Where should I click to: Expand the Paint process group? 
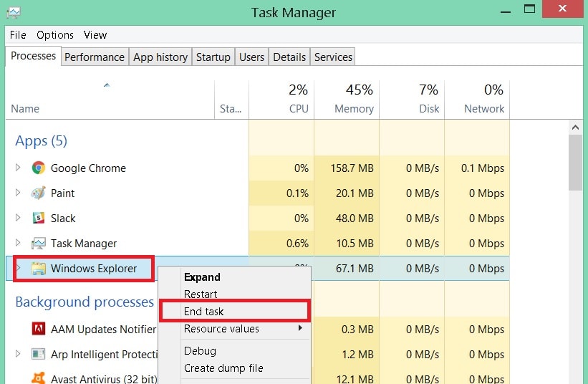19,193
